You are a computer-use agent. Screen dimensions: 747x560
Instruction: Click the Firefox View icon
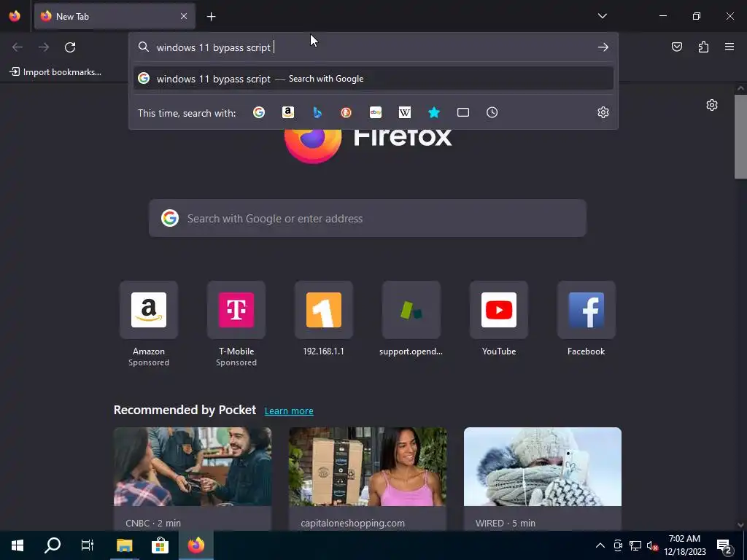click(15, 16)
